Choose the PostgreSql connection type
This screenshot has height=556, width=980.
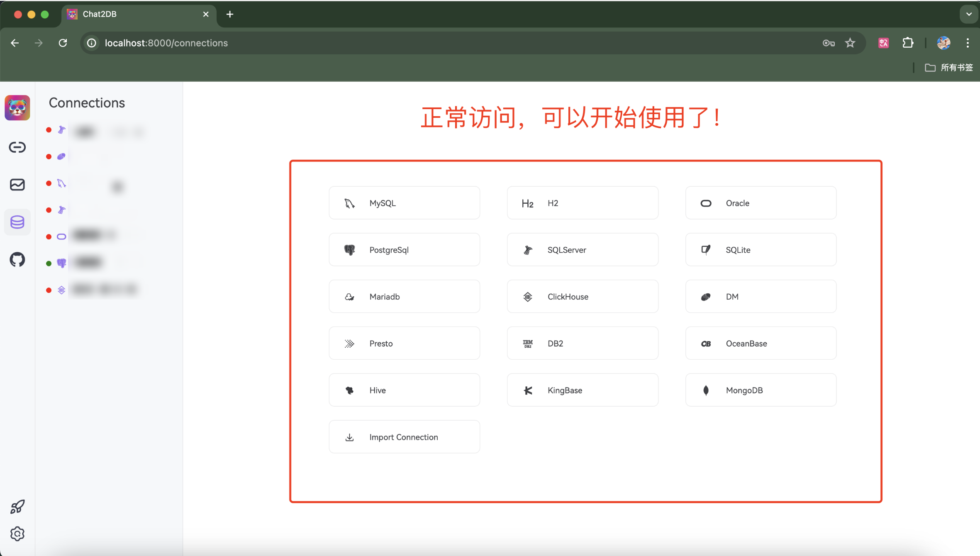[404, 249]
